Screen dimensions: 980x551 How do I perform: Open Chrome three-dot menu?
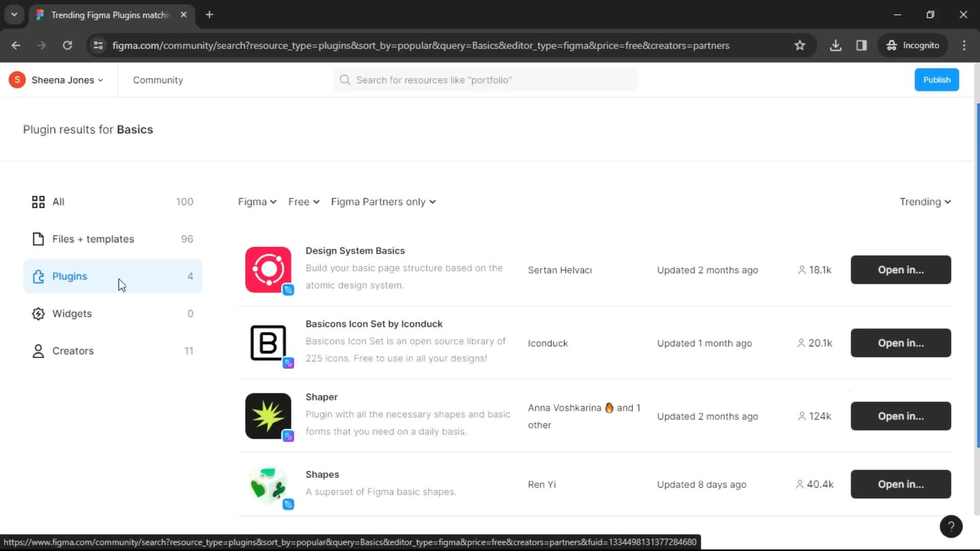click(x=964, y=45)
